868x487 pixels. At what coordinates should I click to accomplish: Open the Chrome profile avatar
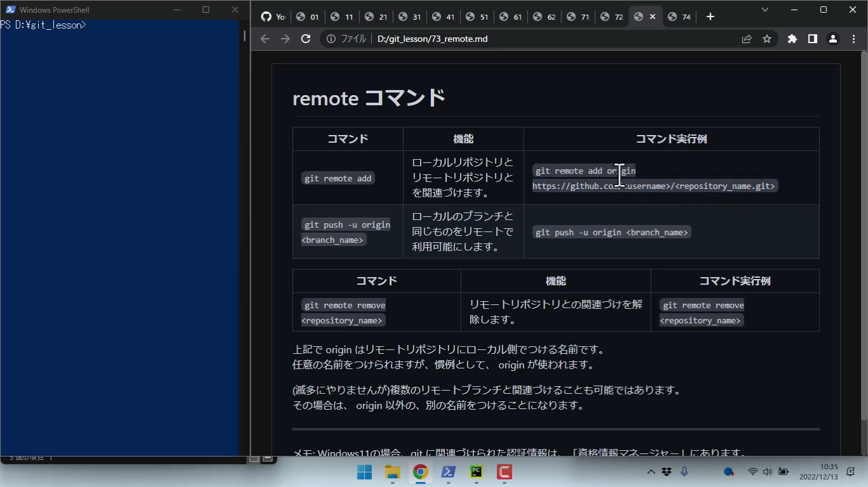pyautogui.click(x=833, y=39)
